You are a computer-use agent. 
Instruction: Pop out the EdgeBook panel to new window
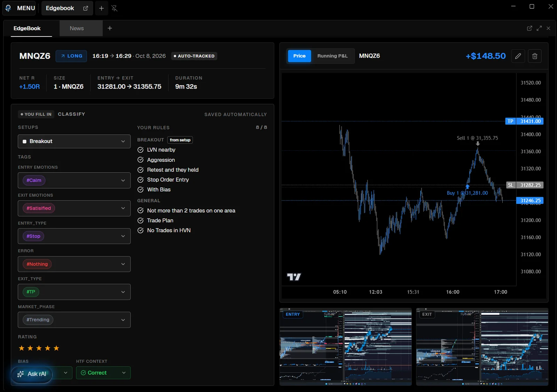tap(529, 28)
